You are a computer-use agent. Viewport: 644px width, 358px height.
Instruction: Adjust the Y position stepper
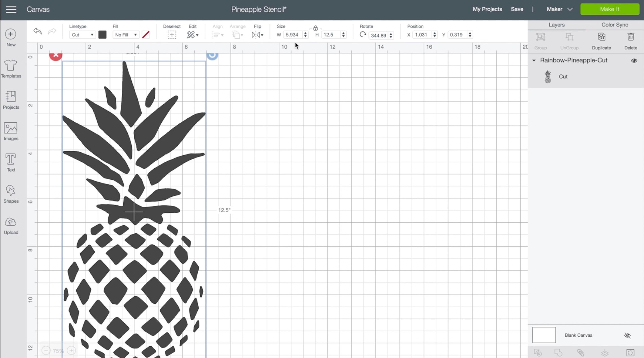coord(470,35)
